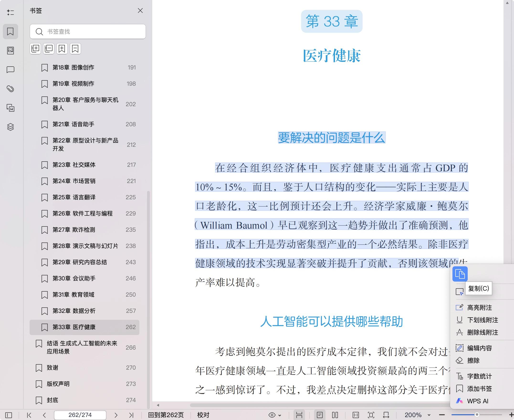Click the 校对 button in status bar

tap(203, 415)
